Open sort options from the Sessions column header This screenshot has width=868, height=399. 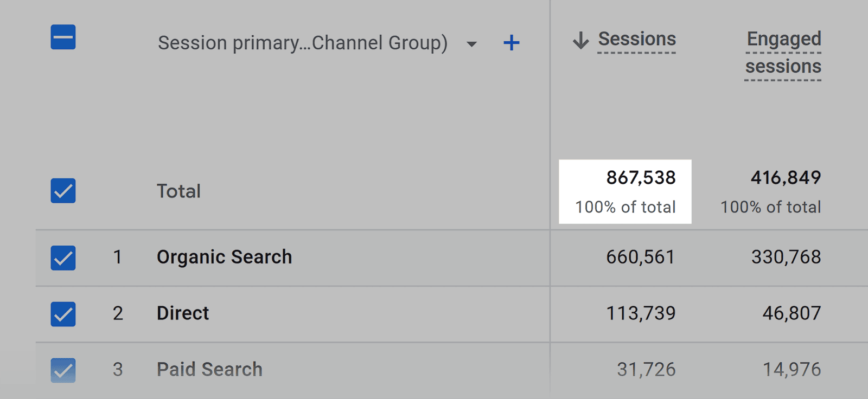(637, 39)
